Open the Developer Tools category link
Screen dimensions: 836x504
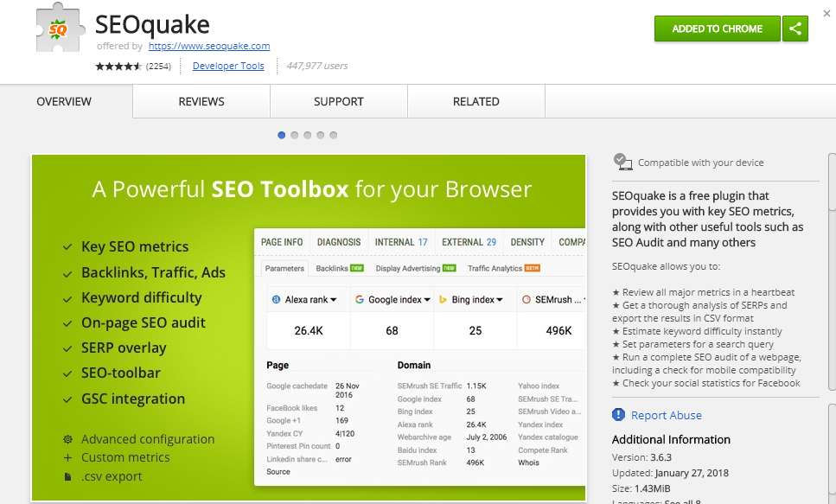(228, 66)
